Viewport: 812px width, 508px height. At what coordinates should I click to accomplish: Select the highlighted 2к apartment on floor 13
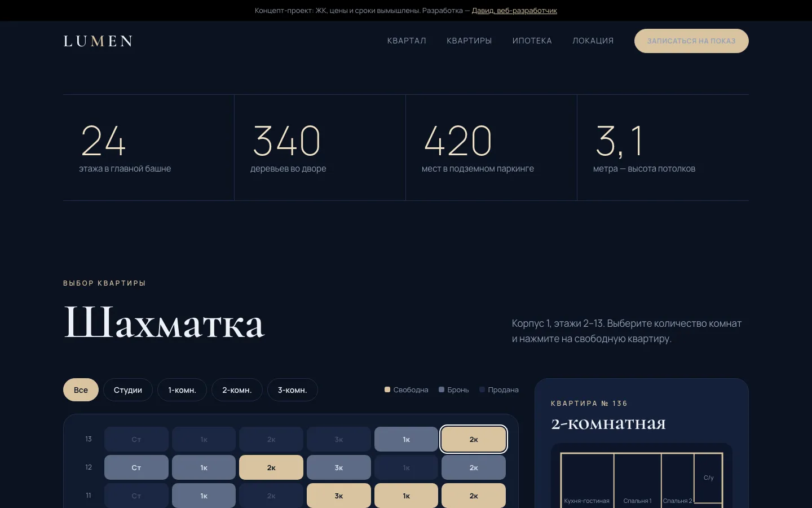click(x=474, y=440)
